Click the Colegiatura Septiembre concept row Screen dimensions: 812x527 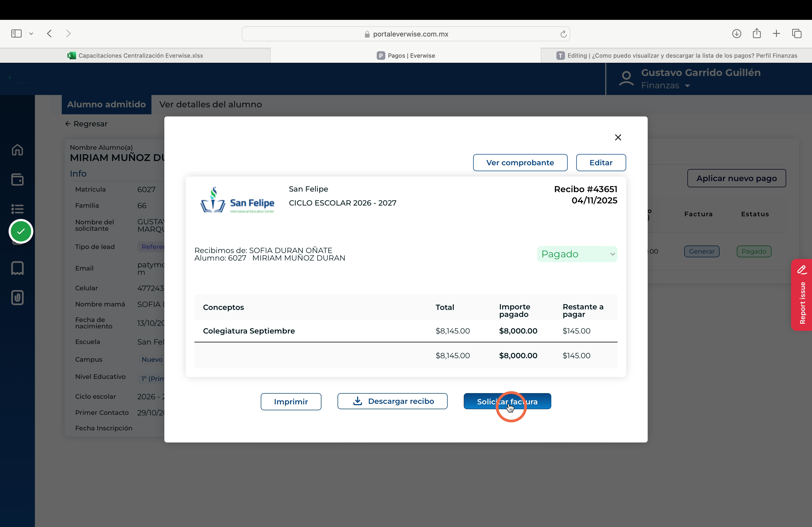click(406, 331)
